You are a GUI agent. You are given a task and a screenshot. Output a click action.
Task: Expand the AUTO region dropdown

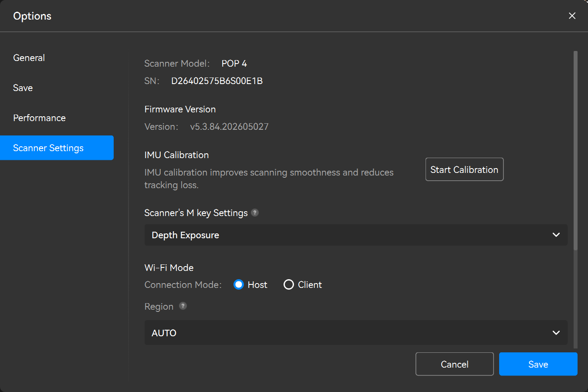[x=356, y=333]
